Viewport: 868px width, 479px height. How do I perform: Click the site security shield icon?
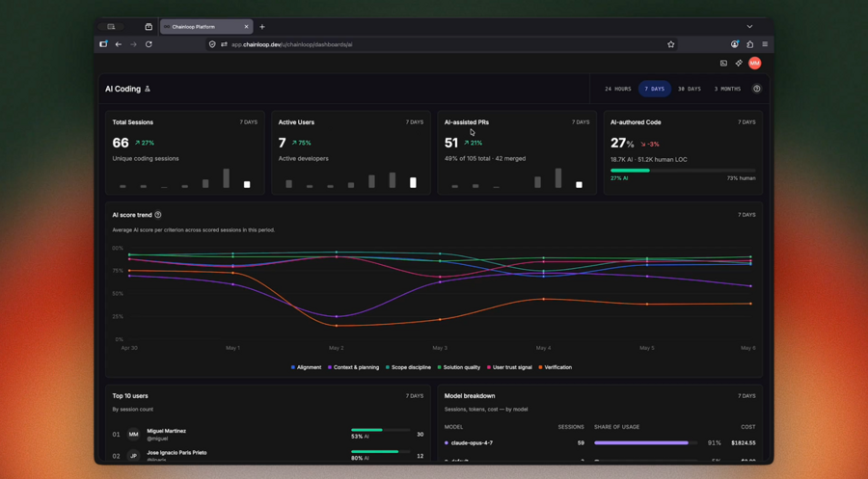212,44
